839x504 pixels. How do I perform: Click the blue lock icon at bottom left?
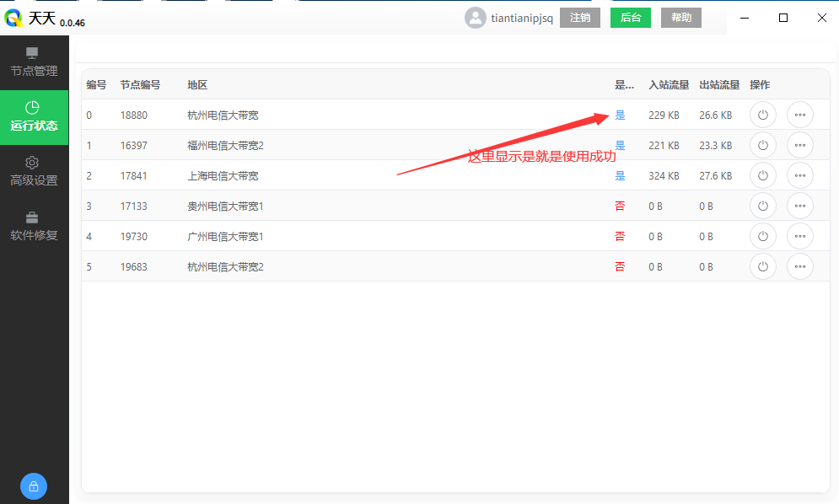(x=33, y=486)
